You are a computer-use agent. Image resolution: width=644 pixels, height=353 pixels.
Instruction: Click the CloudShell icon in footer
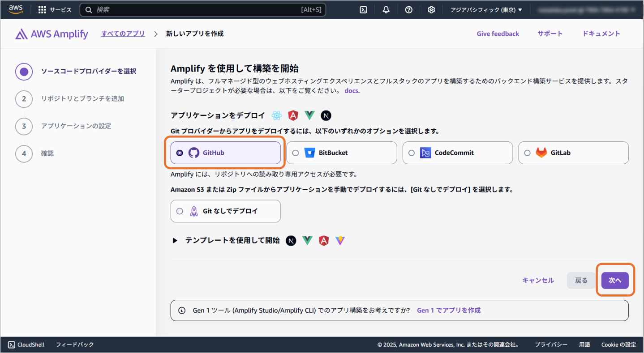pos(12,344)
